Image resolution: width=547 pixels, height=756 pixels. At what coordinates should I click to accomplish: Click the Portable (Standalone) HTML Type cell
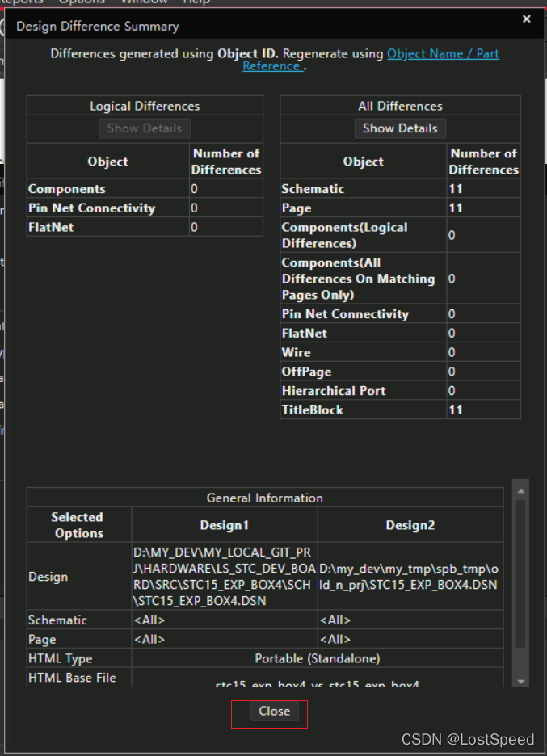tap(317, 659)
